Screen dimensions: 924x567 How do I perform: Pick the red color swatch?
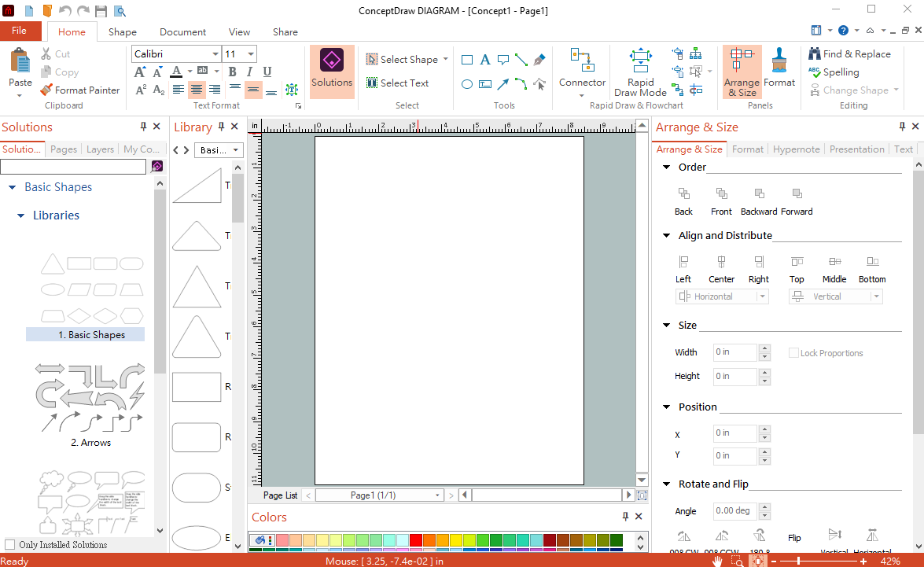coord(415,540)
